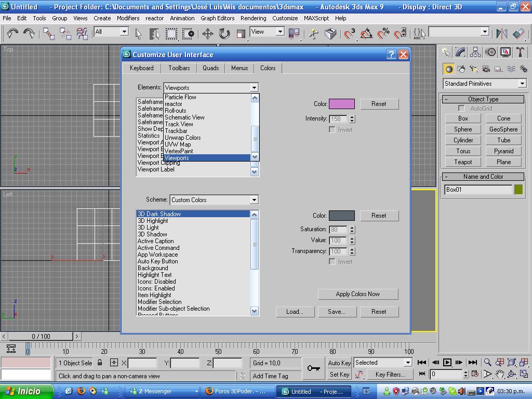This screenshot has height=399, width=532.
Task: Click Key Filters... button
Action: 391,375
